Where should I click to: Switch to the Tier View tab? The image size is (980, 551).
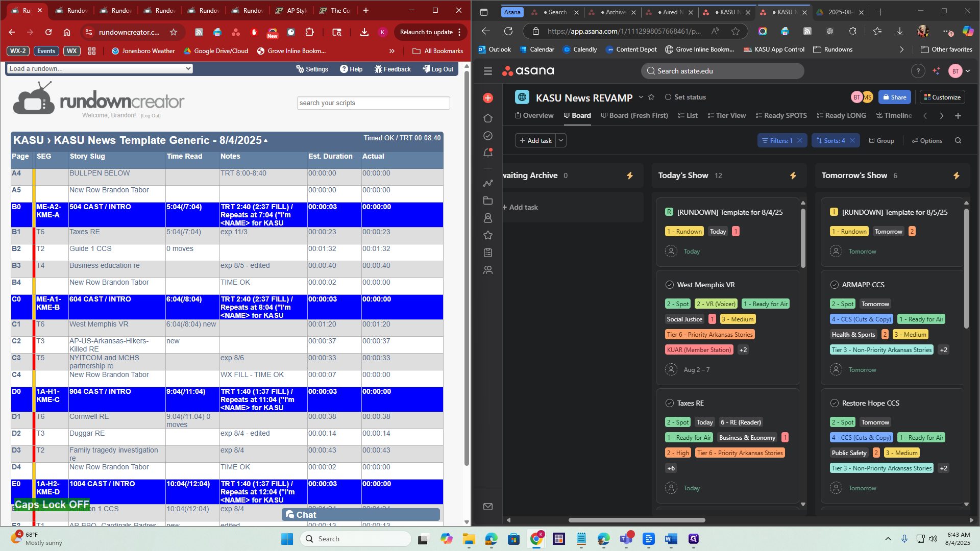click(x=726, y=115)
